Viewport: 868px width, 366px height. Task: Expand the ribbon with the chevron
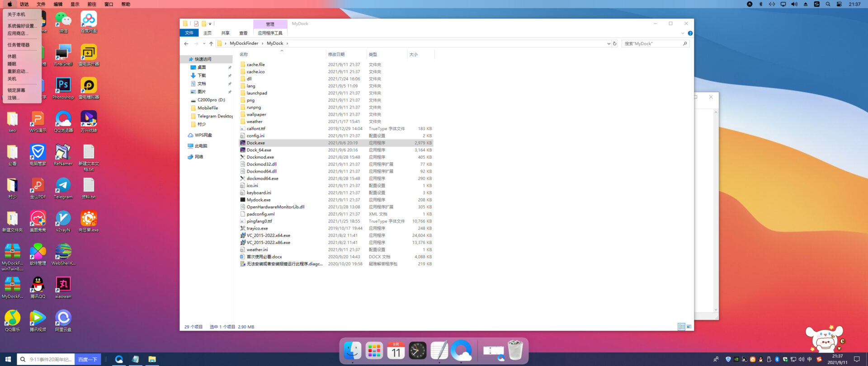pos(683,33)
